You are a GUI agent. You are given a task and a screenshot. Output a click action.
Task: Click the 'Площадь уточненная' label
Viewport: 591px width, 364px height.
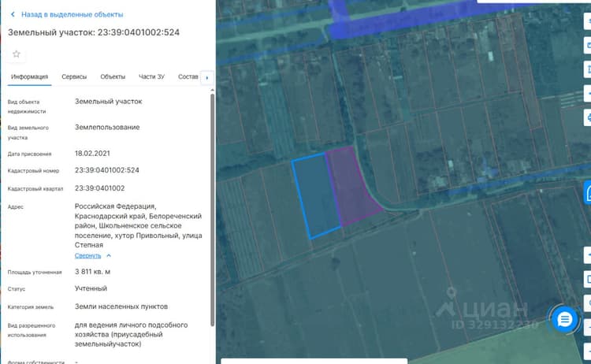pos(35,272)
